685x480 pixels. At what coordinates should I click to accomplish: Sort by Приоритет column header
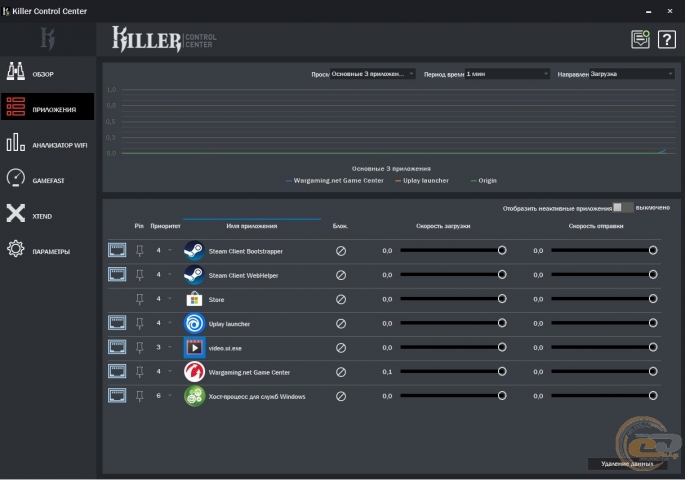(x=165, y=226)
